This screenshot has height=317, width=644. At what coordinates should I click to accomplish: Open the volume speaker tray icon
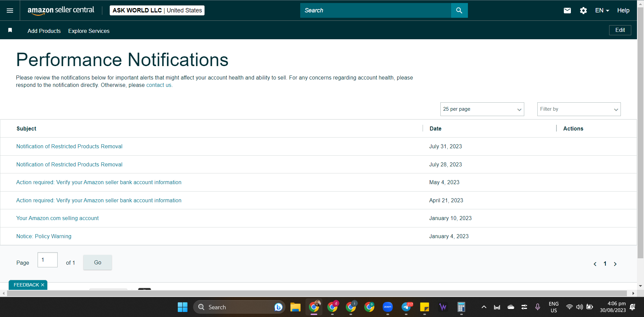click(x=579, y=307)
